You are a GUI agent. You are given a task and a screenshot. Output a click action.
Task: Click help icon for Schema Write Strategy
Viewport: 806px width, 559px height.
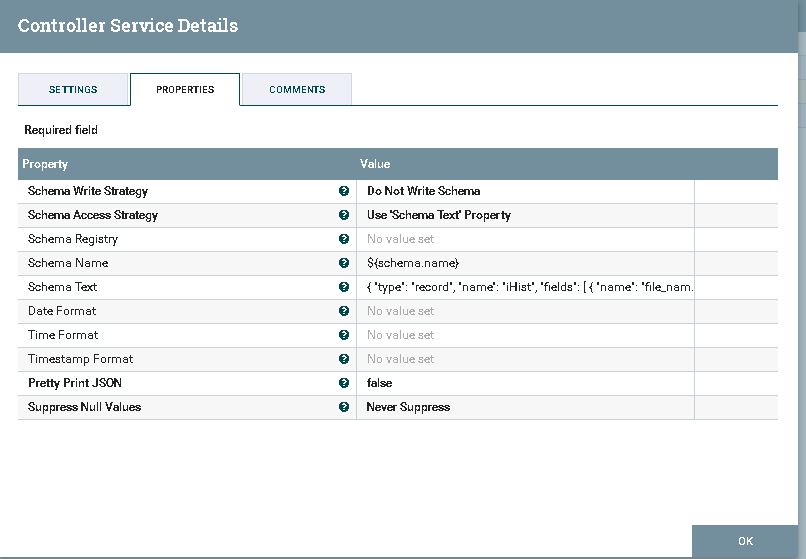[344, 191]
